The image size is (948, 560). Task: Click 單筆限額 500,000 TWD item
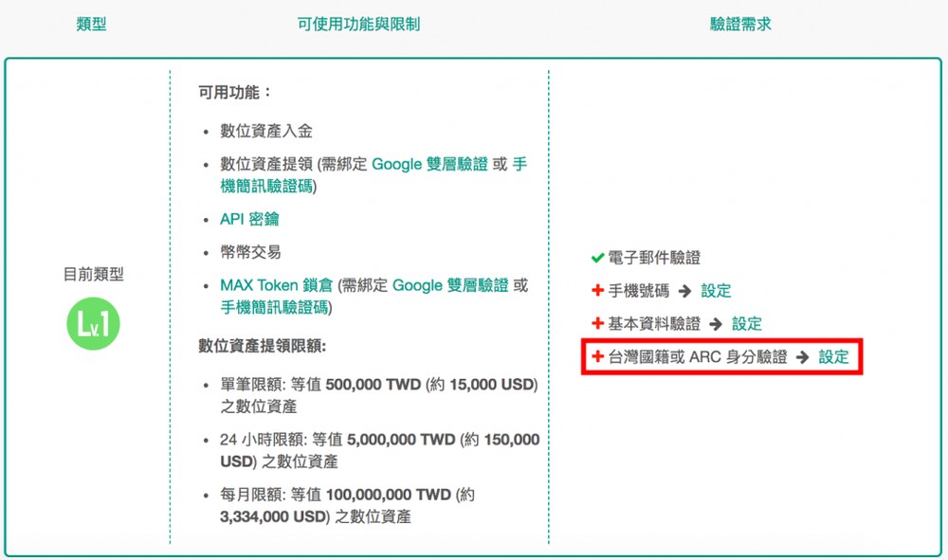pyautogui.click(x=379, y=395)
